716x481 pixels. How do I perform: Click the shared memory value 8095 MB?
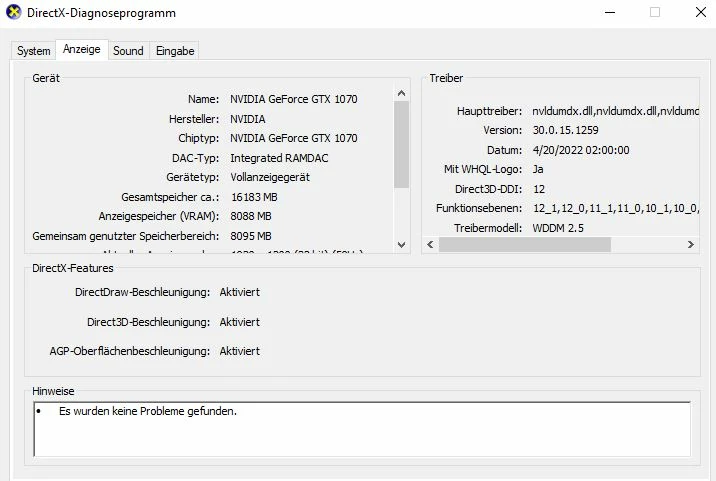(x=251, y=236)
